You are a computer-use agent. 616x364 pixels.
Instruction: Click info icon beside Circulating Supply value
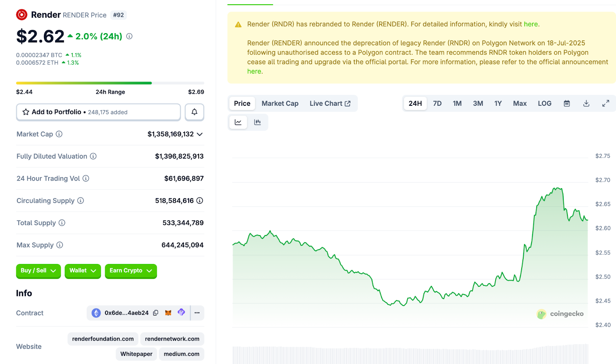pyautogui.click(x=199, y=200)
